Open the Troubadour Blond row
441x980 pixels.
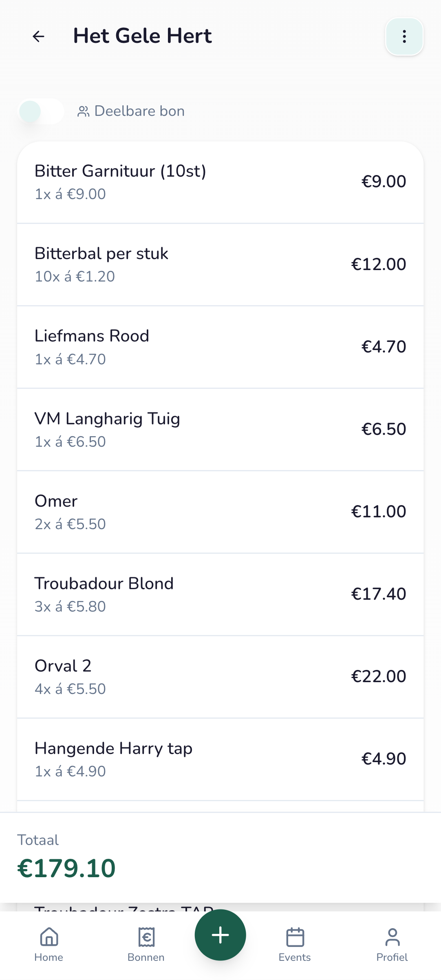[x=220, y=594]
